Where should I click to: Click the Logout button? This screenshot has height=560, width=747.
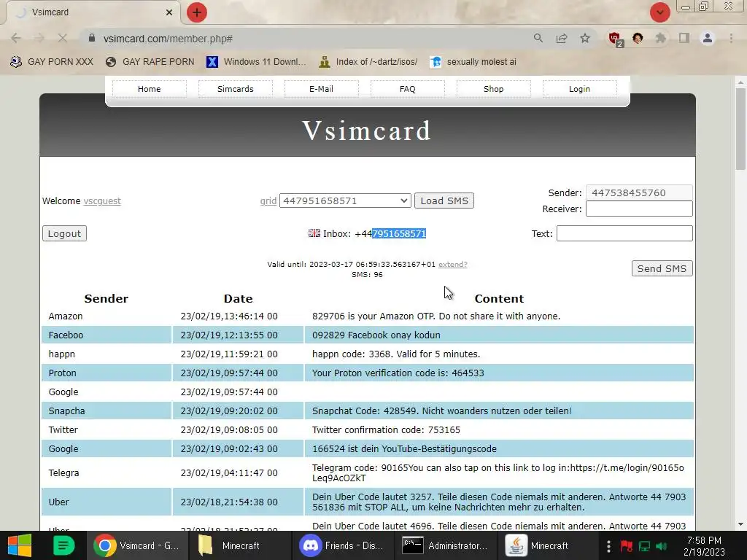(64, 233)
